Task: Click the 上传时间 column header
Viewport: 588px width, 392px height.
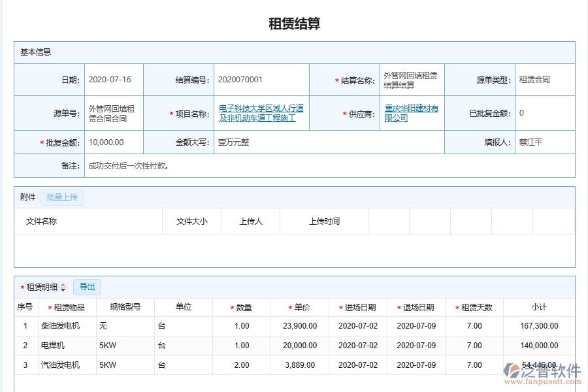Action: pyautogui.click(x=324, y=221)
